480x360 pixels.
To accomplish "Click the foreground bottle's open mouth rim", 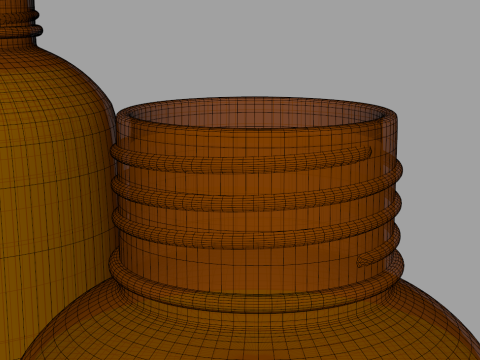I will click(257, 113).
